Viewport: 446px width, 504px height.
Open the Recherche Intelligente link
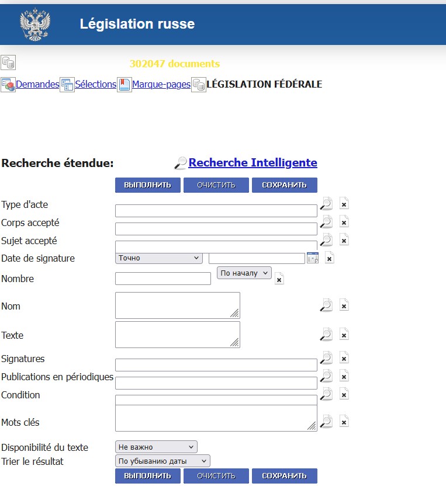(253, 163)
